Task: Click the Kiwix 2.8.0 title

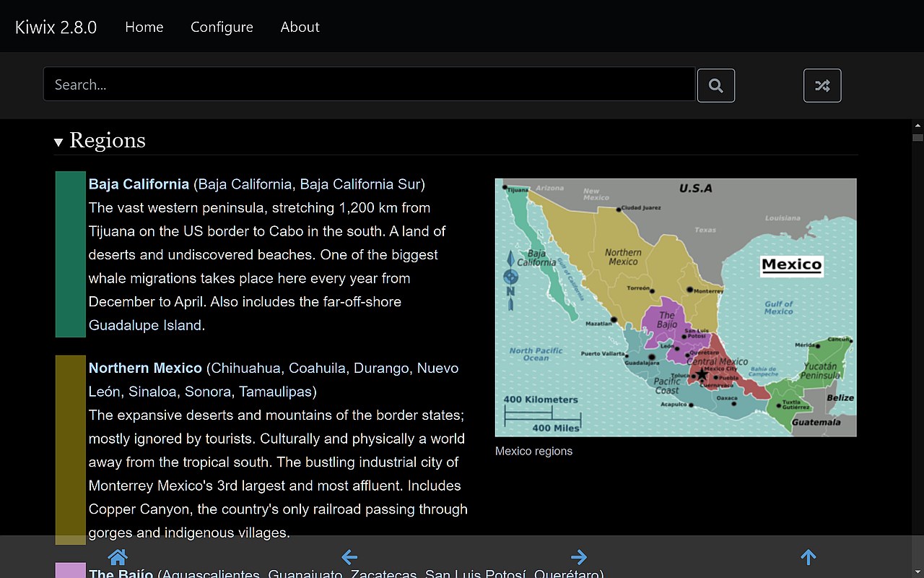Action: point(56,27)
